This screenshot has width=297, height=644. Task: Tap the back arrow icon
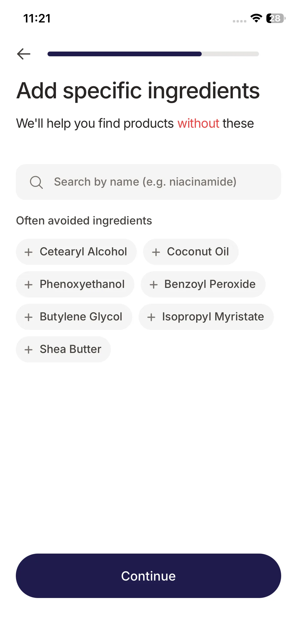[24, 54]
